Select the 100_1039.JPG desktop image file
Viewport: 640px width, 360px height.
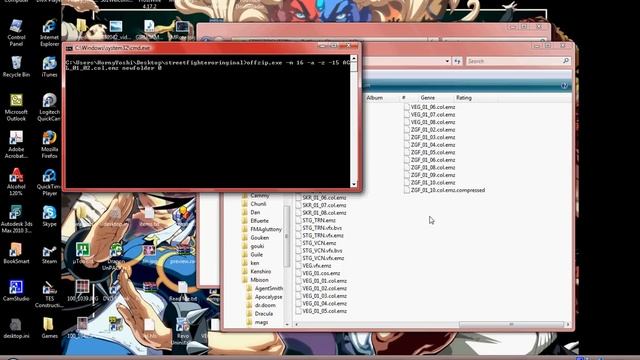coord(82,291)
